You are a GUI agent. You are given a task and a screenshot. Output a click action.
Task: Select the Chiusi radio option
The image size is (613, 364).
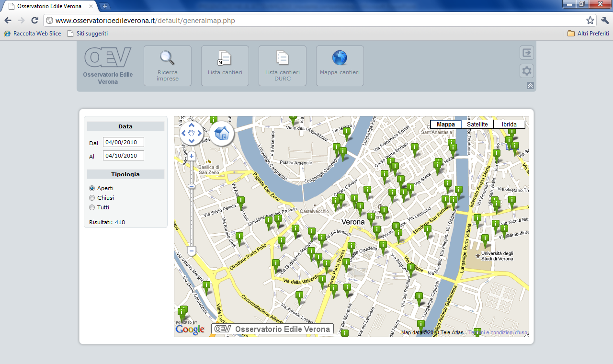click(92, 198)
